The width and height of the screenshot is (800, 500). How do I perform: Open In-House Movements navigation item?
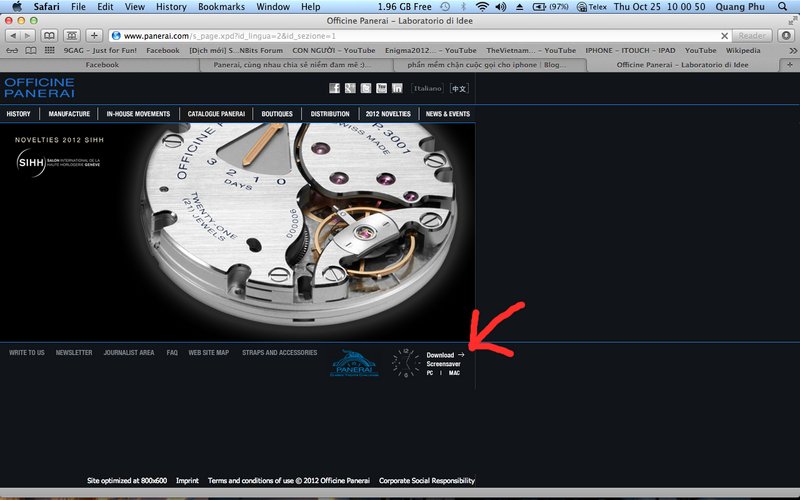pyautogui.click(x=138, y=114)
